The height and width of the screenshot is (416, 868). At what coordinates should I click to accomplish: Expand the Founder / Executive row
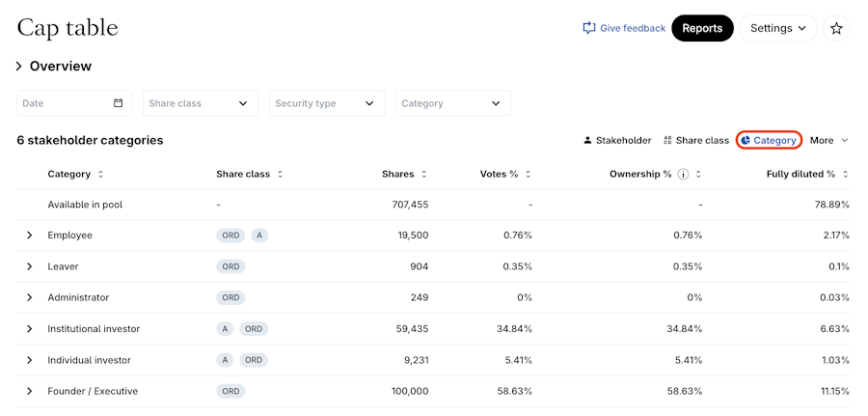[x=29, y=392]
